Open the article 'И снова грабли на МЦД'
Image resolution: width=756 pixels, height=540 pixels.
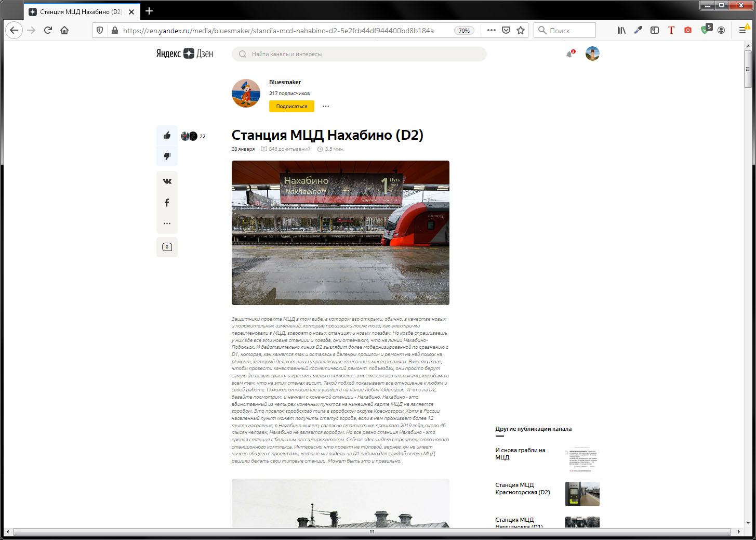click(x=520, y=454)
